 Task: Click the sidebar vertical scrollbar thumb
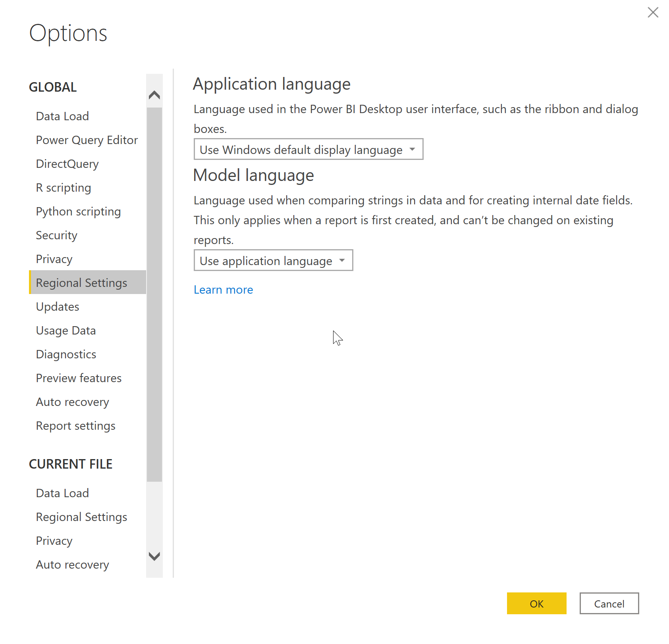pos(154,294)
